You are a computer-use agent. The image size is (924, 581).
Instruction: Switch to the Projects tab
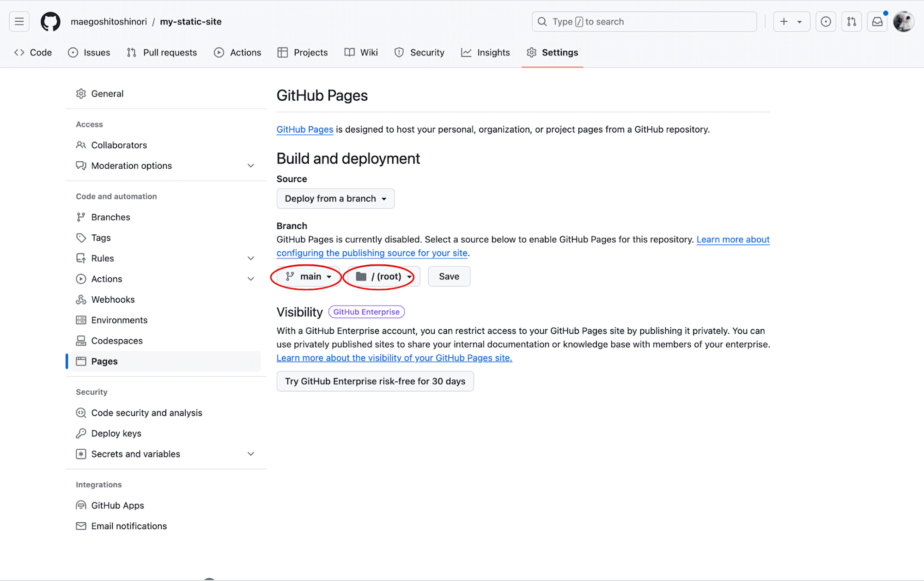(303, 53)
